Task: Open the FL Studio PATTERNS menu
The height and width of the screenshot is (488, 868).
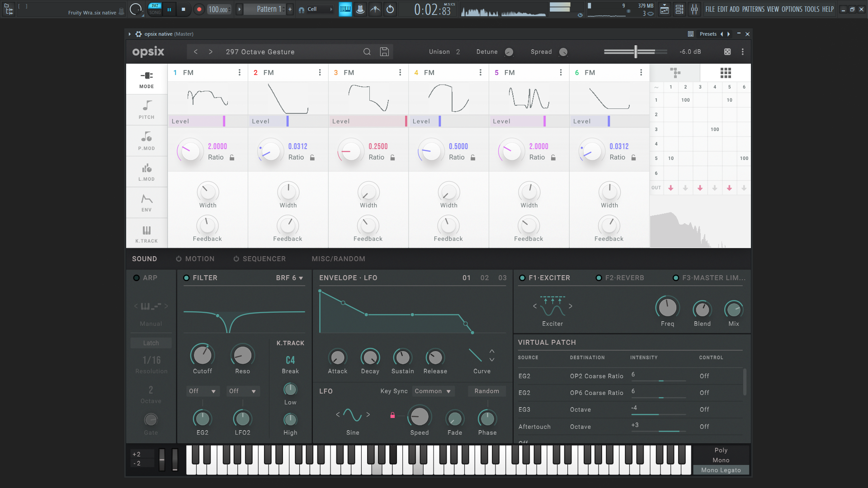Action: click(753, 9)
